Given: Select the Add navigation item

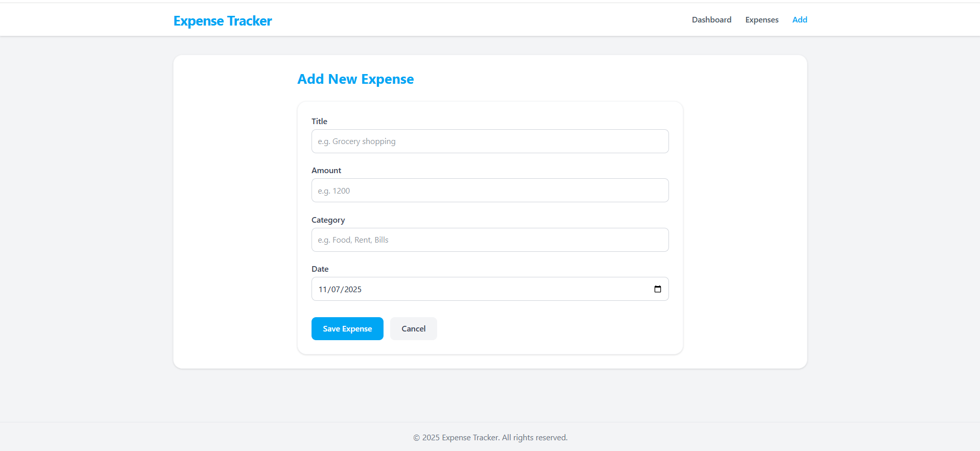Looking at the screenshot, I should pyautogui.click(x=799, y=19).
